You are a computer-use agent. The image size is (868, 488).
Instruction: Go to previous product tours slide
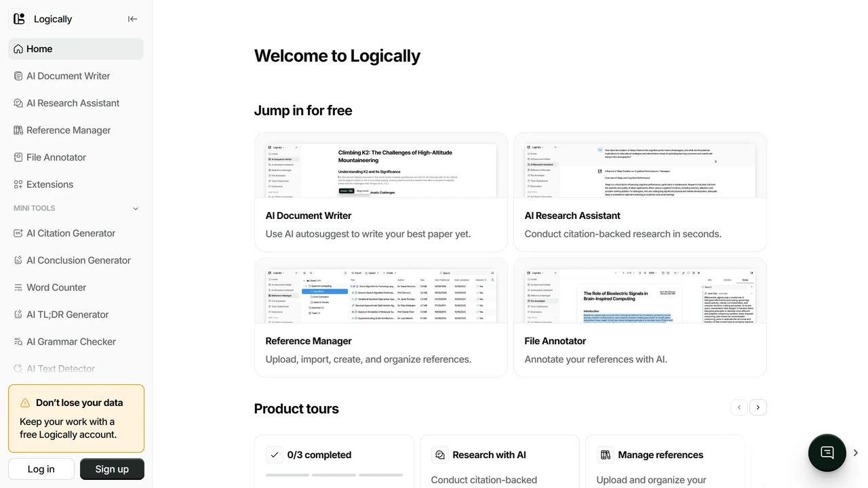coord(739,407)
